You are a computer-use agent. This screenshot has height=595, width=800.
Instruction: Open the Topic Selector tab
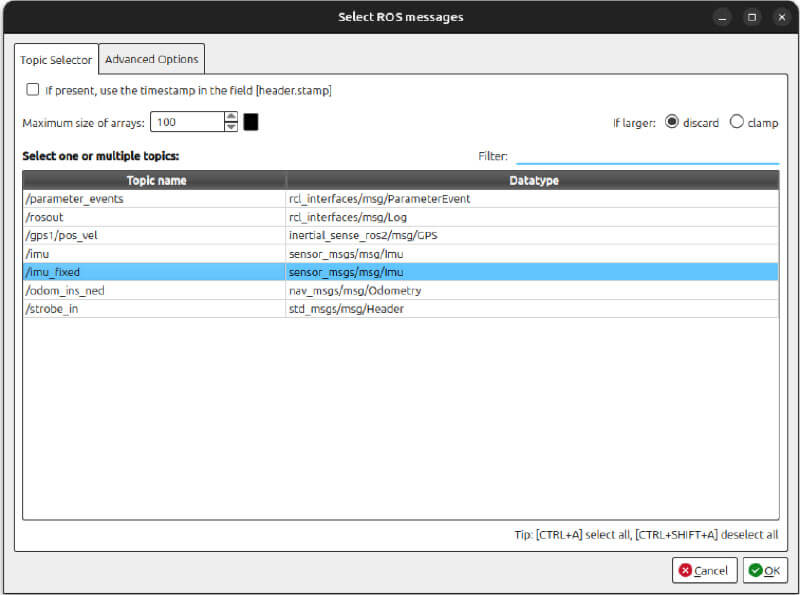tap(56, 60)
